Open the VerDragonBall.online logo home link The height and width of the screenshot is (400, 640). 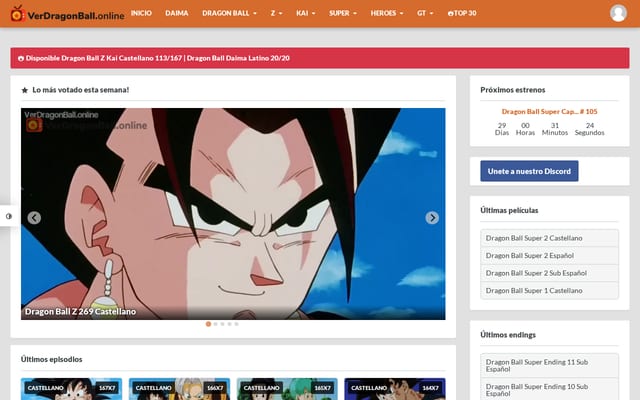pos(68,14)
